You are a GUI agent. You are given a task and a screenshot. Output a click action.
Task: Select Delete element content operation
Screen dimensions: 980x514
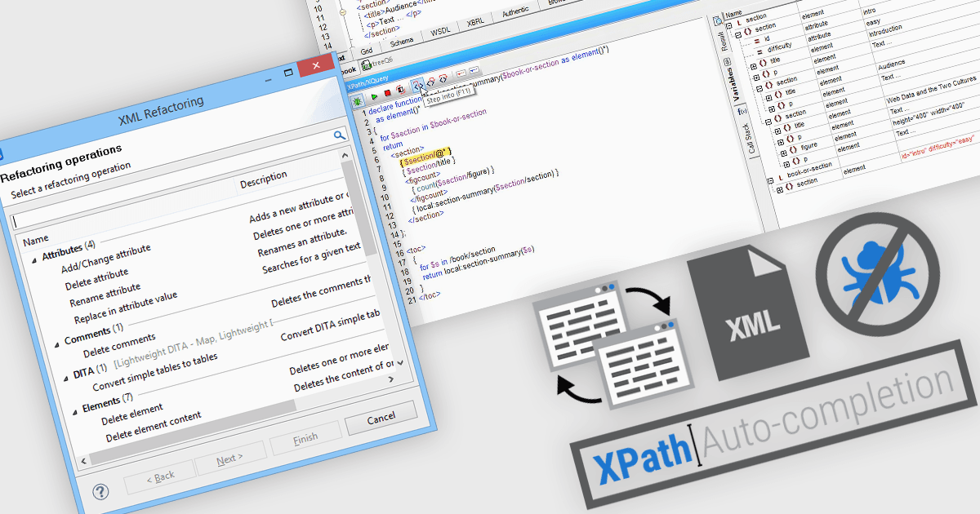tap(154, 428)
